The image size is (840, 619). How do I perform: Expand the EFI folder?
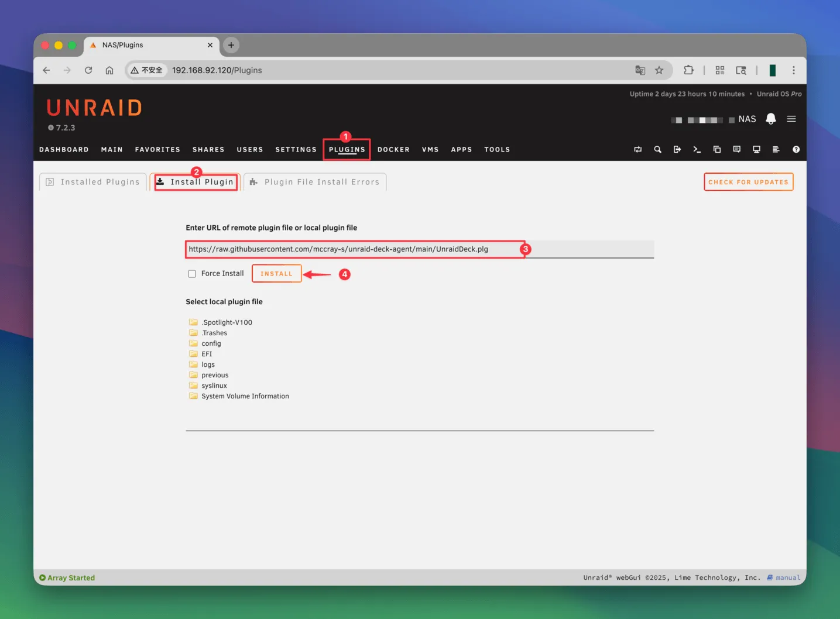[x=201, y=354]
